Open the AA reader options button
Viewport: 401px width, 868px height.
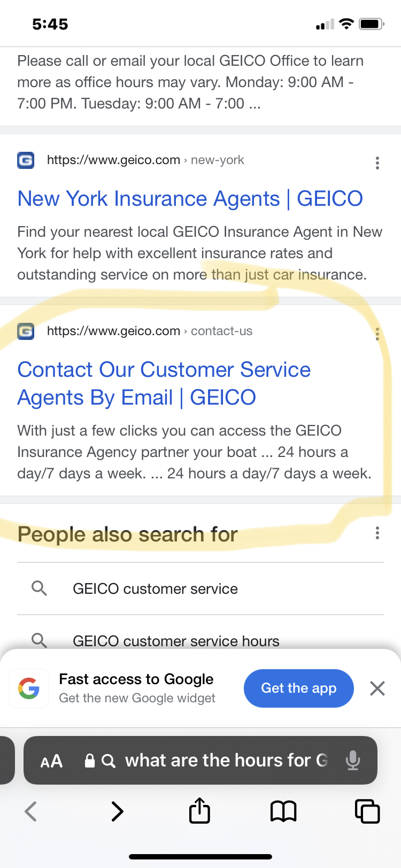[x=51, y=761]
